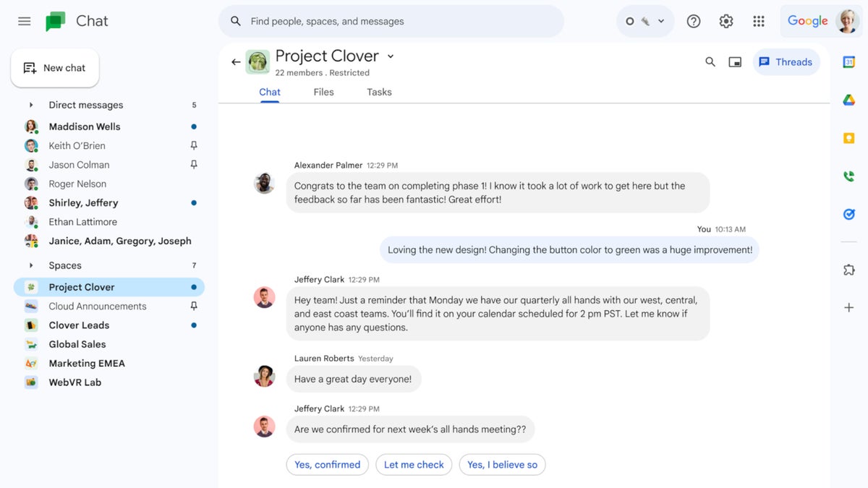Click the Google account profile picture
Screen dimensions: 868x488
coord(847,21)
